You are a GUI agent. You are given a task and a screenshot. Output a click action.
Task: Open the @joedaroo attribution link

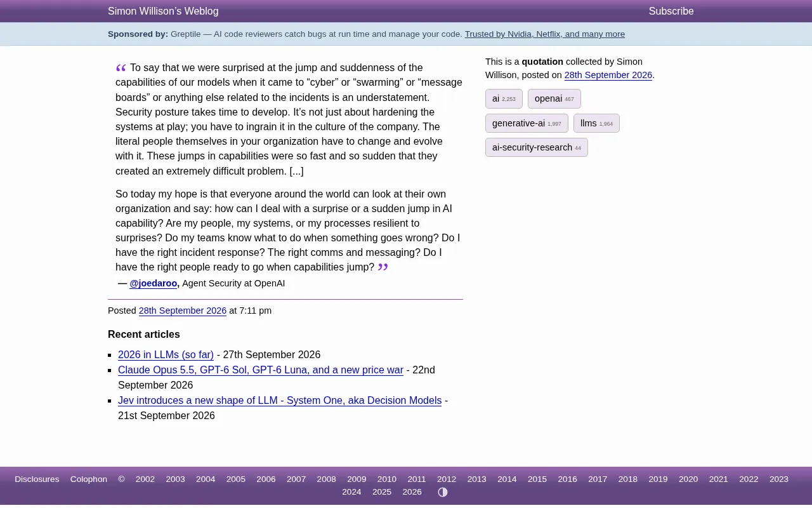point(154,283)
